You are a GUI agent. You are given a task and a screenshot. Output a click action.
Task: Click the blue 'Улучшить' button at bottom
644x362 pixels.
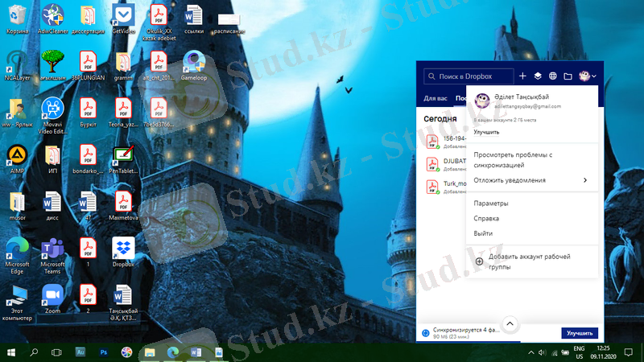pos(579,333)
